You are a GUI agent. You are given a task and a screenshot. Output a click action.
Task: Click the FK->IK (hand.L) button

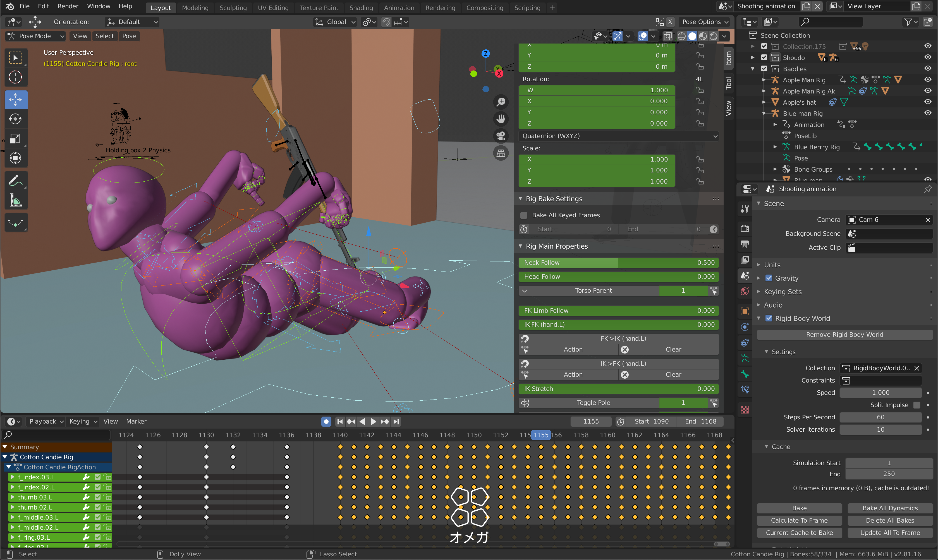619,338
